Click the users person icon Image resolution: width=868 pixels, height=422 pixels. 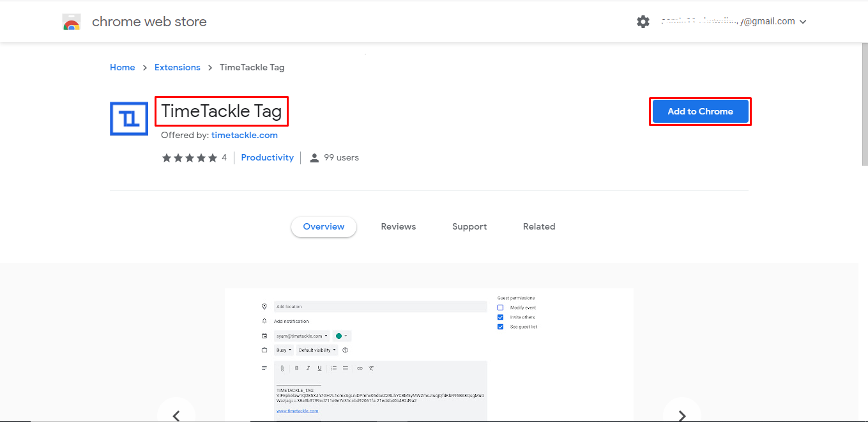[314, 158]
